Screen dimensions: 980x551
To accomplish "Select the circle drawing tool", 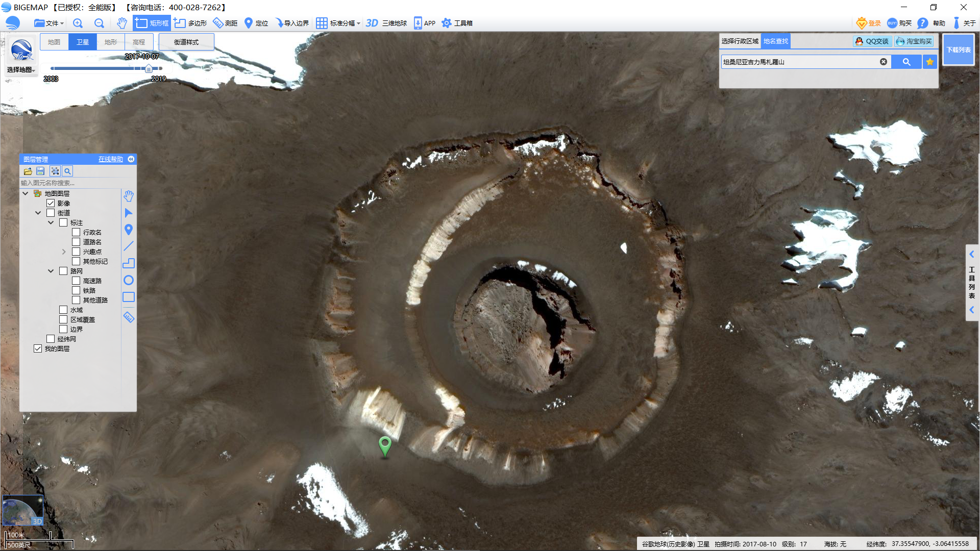I will click(x=129, y=280).
